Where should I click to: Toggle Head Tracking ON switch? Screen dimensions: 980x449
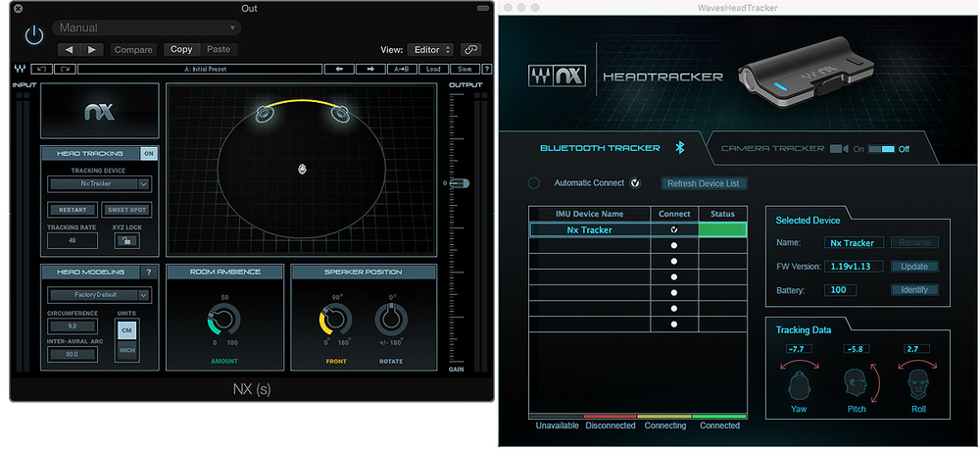[x=149, y=153]
